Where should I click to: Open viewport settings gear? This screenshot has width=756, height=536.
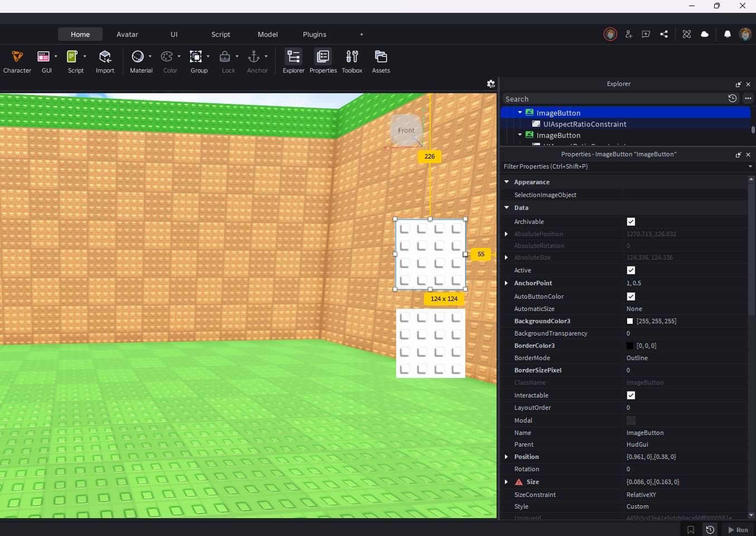click(x=491, y=84)
